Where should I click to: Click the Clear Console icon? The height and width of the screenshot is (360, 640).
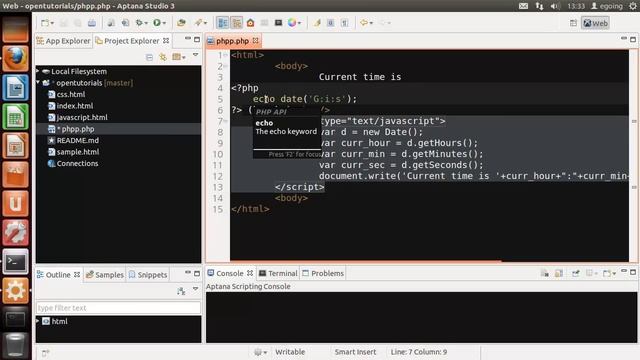pyautogui.click(x=544, y=273)
